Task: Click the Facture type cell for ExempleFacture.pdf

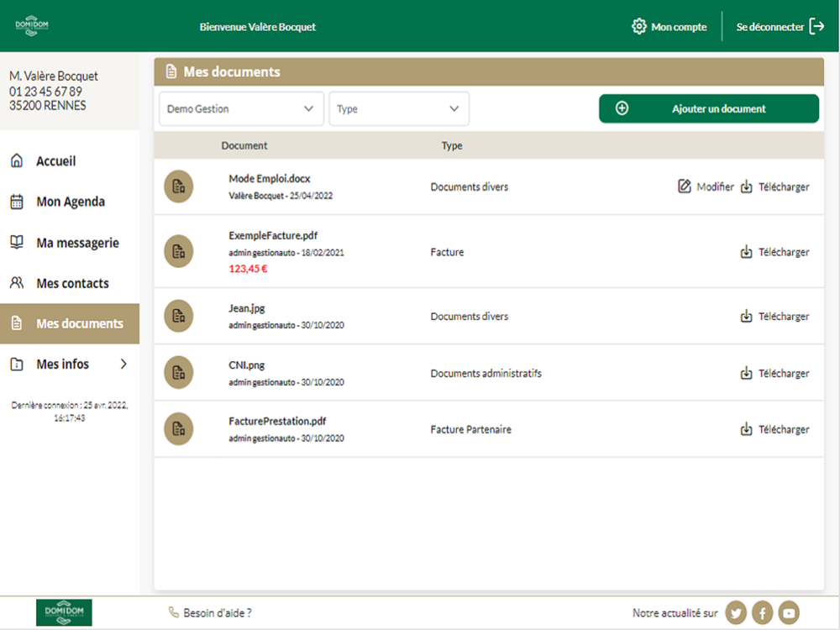Action: 448,252
